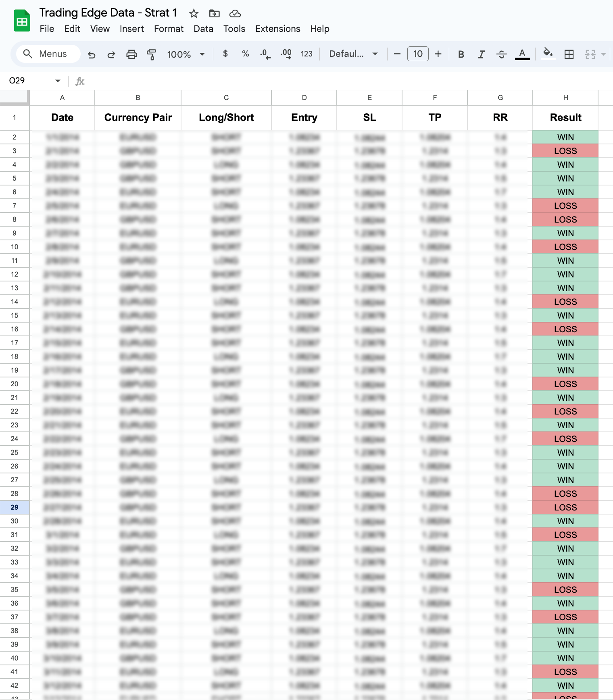Screen dimensions: 613x700
Task: Click the Result header cell
Action: [565, 118]
